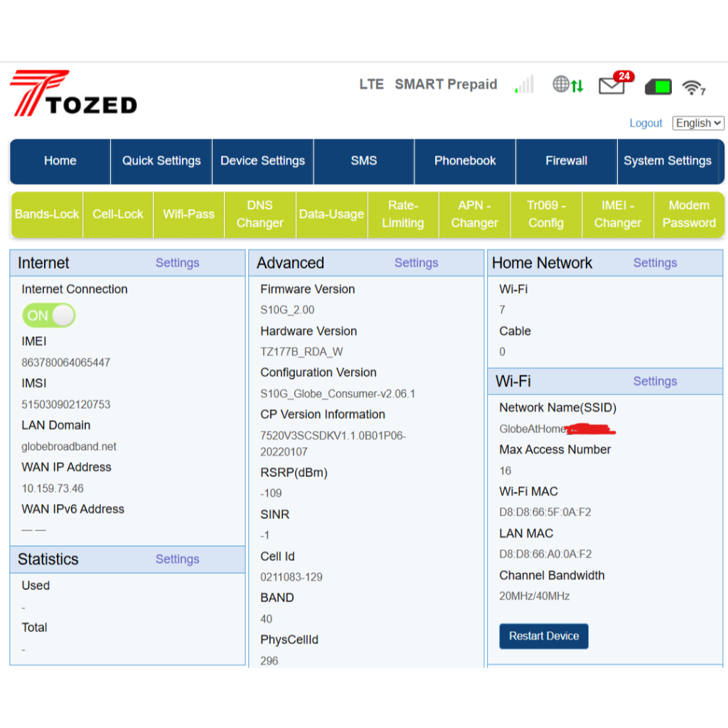728x728 pixels.
Task: Select the IMEI-Changer option
Action: tap(617, 214)
